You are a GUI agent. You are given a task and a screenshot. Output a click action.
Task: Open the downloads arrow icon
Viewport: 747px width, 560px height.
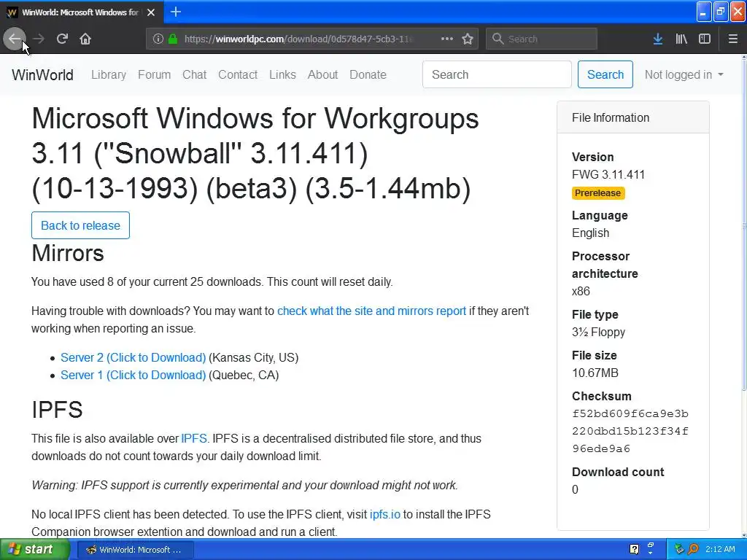point(658,39)
